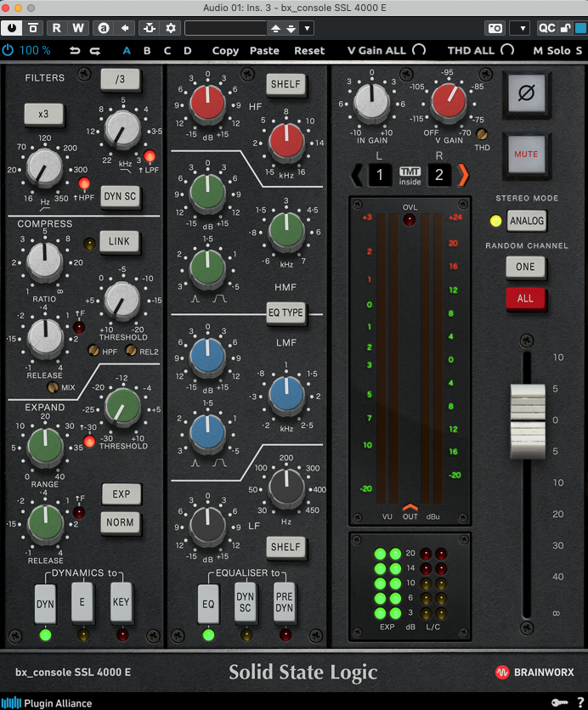Screen dimensions: 588x710
Task: Click the compressor MIX screw
Action: coord(53,387)
